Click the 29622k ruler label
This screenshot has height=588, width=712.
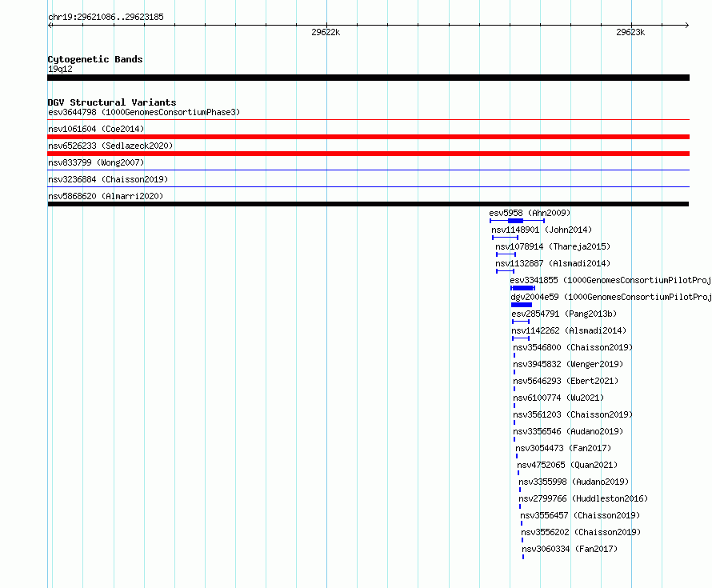pyautogui.click(x=326, y=32)
